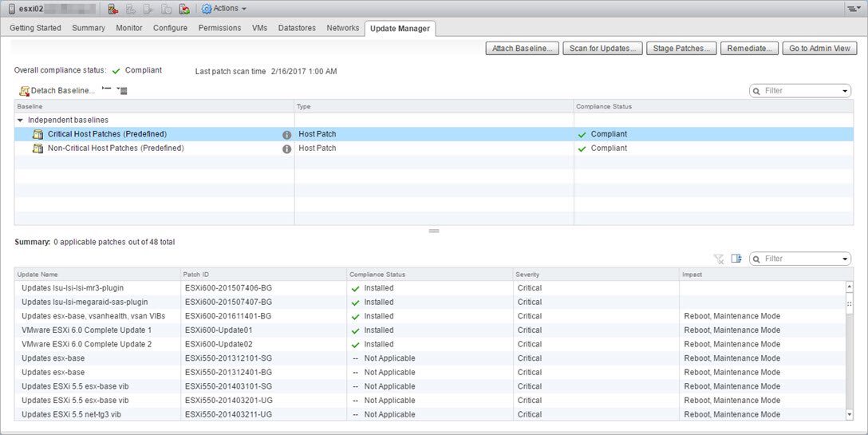The width and height of the screenshot is (868, 435).
Task: Click the info icon for Critical Host Patches
Action: 286,135
